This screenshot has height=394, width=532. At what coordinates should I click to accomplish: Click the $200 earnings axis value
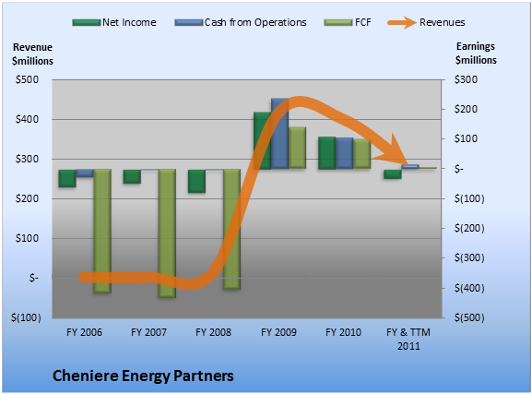pos(466,109)
